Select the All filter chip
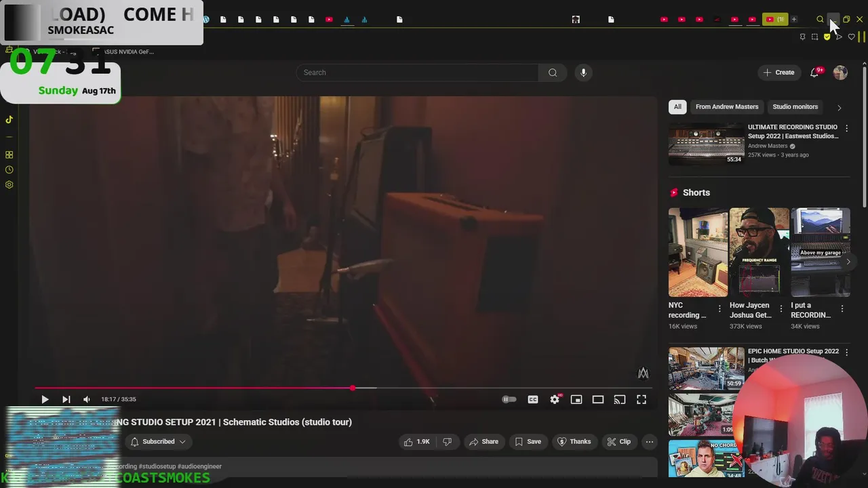This screenshot has width=868, height=488. 677,106
